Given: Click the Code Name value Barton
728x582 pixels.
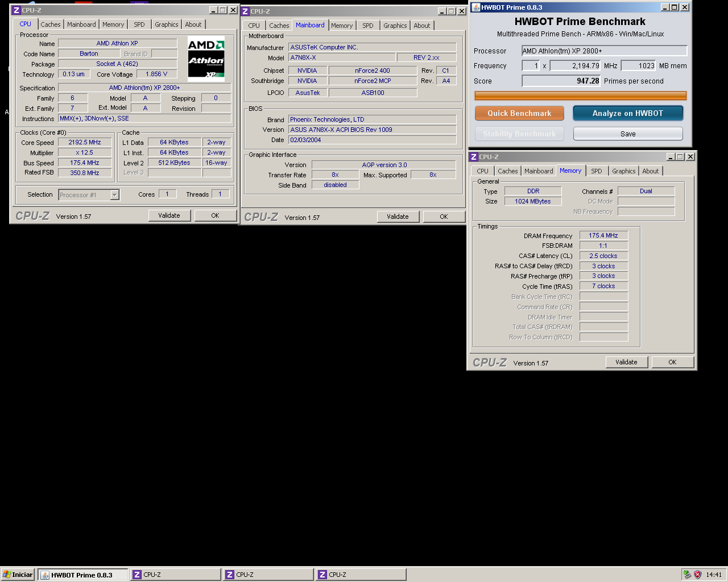Looking at the screenshot, I should (89, 53).
